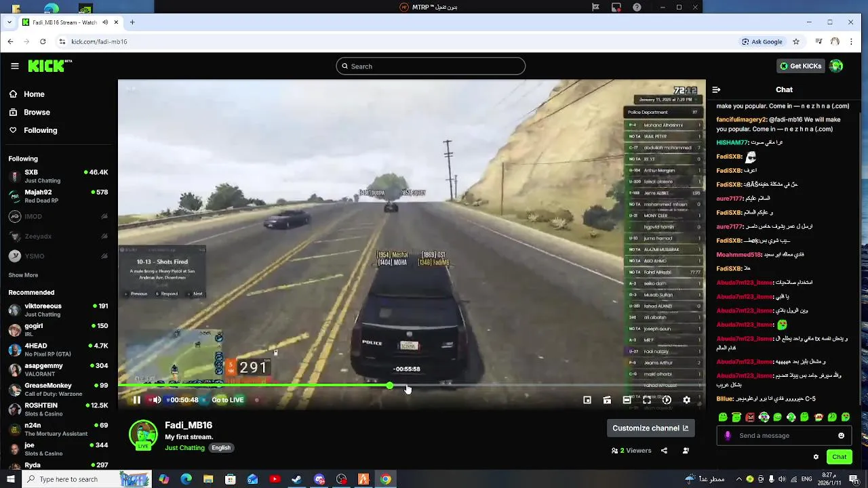Show hidden system tray icons
Image resolution: width=868 pixels, height=488 pixels.
point(738,479)
